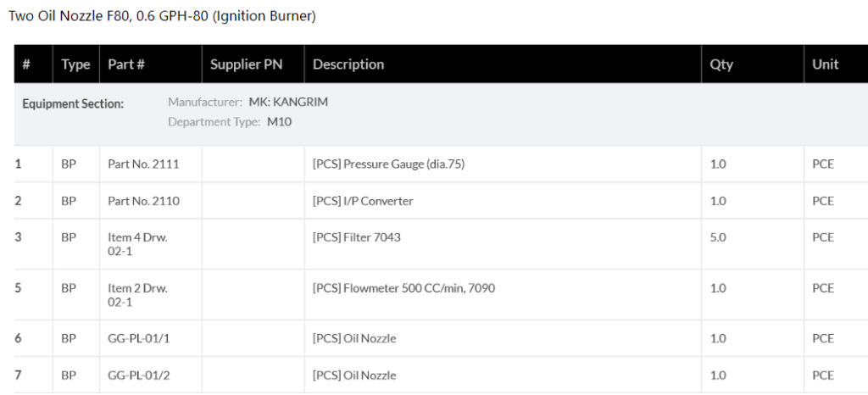This screenshot has width=868, height=395.
Task: Click the "Supplier PN" column header
Action: point(246,64)
